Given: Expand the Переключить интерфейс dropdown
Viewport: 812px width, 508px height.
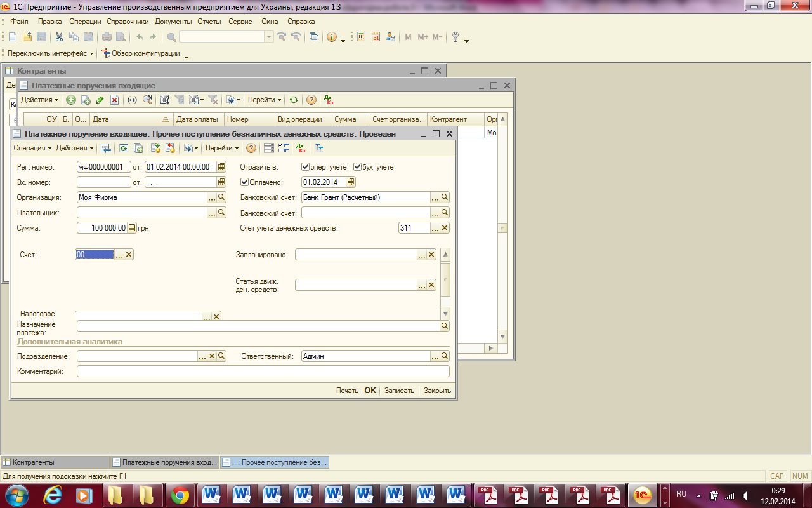Looking at the screenshot, I should pyautogui.click(x=50, y=53).
